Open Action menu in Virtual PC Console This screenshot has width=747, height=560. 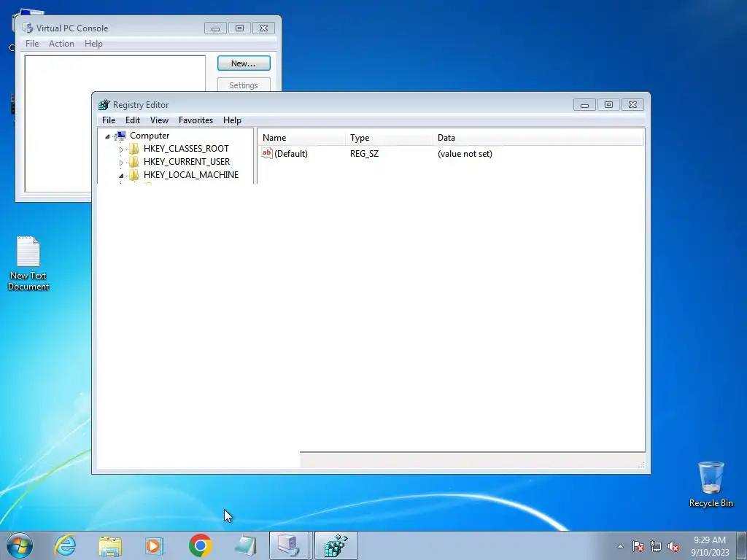(61, 43)
